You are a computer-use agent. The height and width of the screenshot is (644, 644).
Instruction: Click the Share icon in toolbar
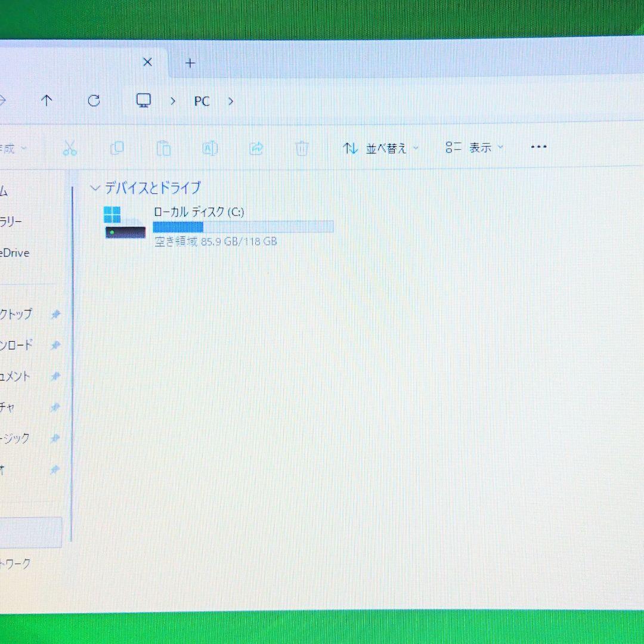256,148
